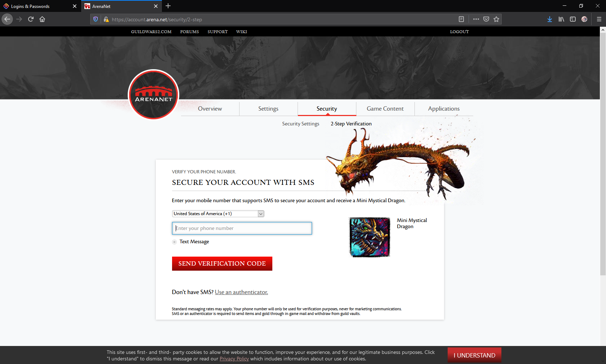Open the downloads panel

pos(550,19)
